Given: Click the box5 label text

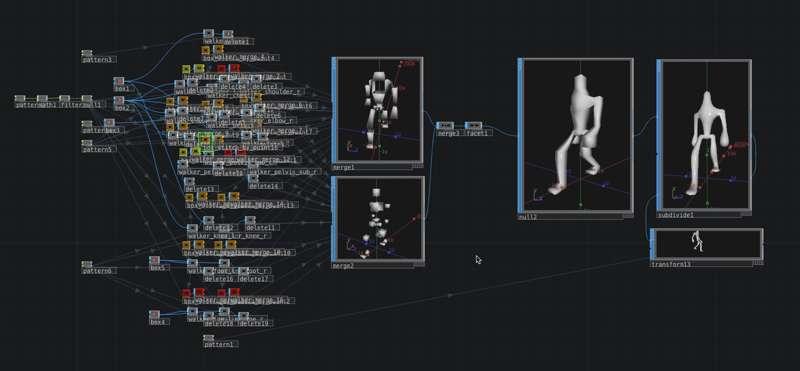Looking at the screenshot, I should [158, 268].
